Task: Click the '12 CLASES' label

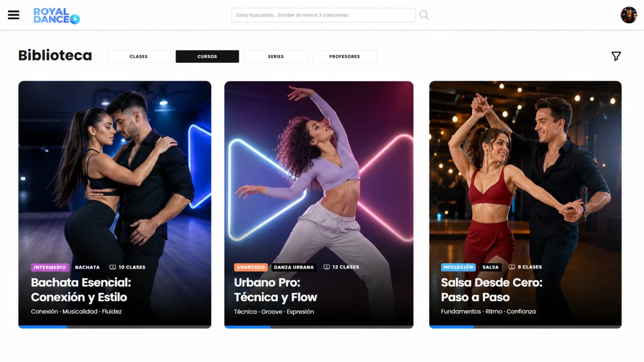Action: (x=346, y=267)
